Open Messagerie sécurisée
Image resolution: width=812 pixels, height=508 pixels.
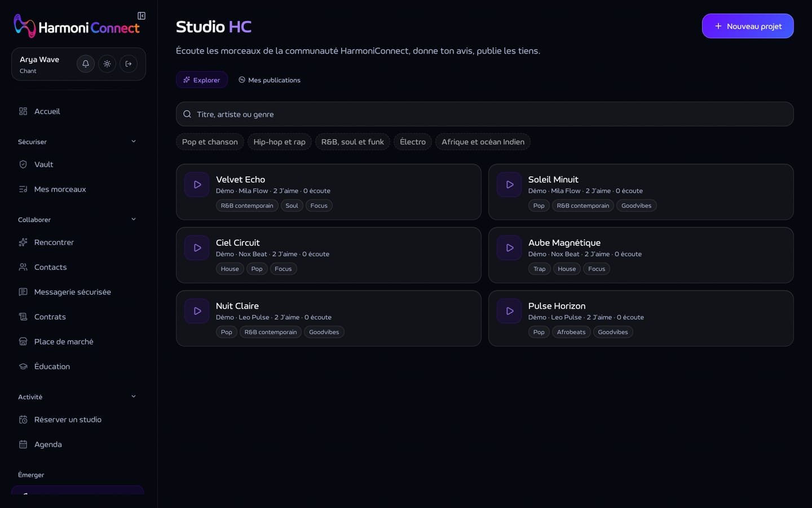[78, 292]
